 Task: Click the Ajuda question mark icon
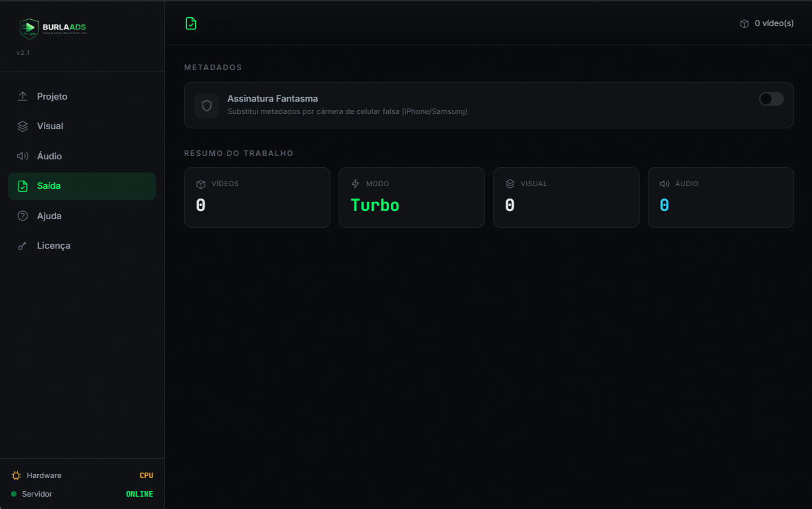pos(22,216)
